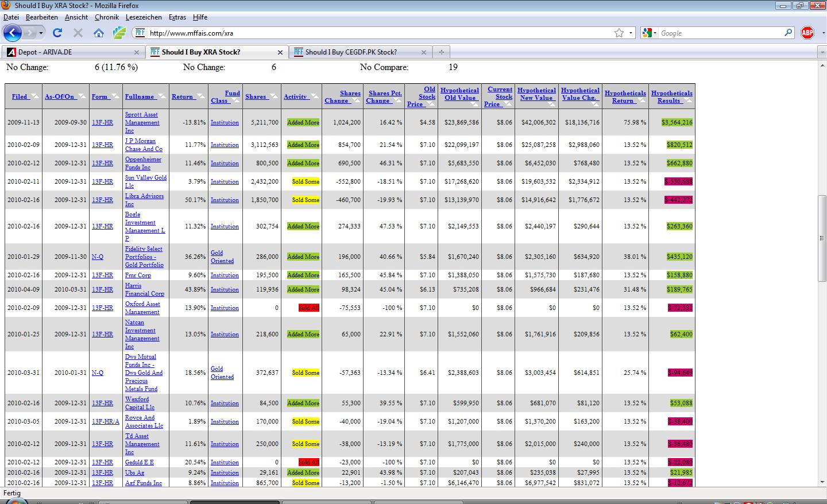Screen dimensions: 827x504
Task: Bookmark this page with the star icon
Action: click(619, 33)
